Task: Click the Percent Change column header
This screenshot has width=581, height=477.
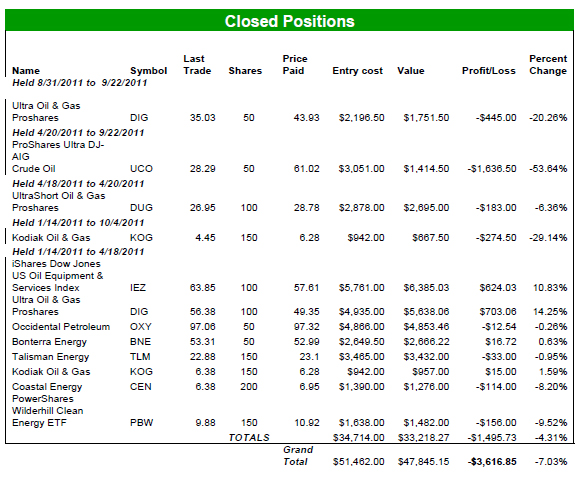Action: (548, 65)
